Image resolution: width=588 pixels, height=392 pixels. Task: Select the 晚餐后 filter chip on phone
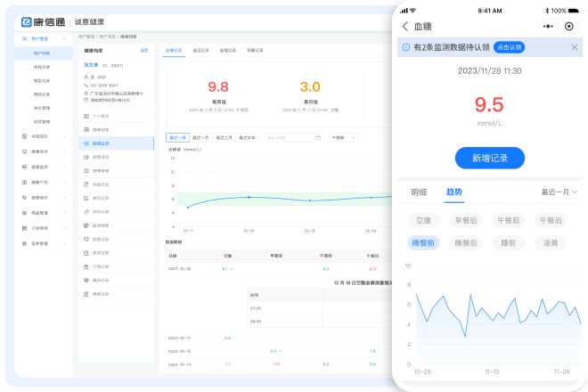pyautogui.click(x=466, y=243)
